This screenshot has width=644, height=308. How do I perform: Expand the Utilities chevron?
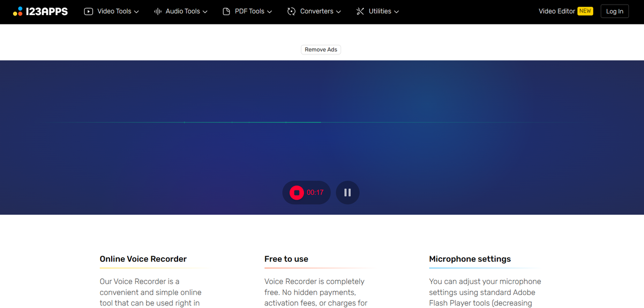(x=396, y=12)
